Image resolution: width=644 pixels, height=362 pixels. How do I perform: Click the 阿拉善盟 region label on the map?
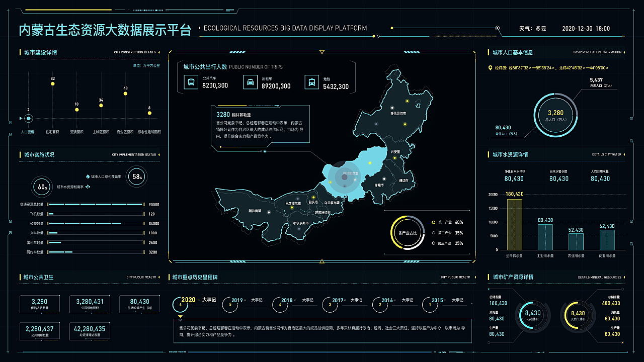pos(255,211)
